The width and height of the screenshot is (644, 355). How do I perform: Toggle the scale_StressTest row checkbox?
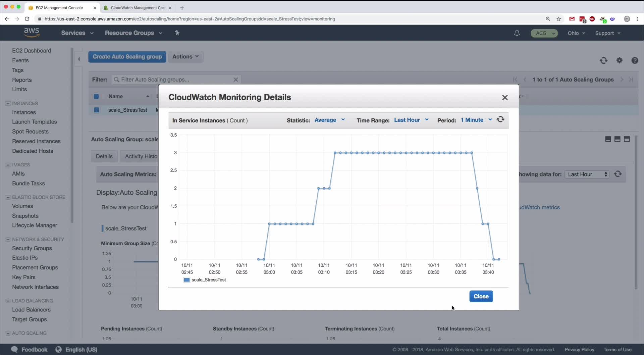click(97, 110)
